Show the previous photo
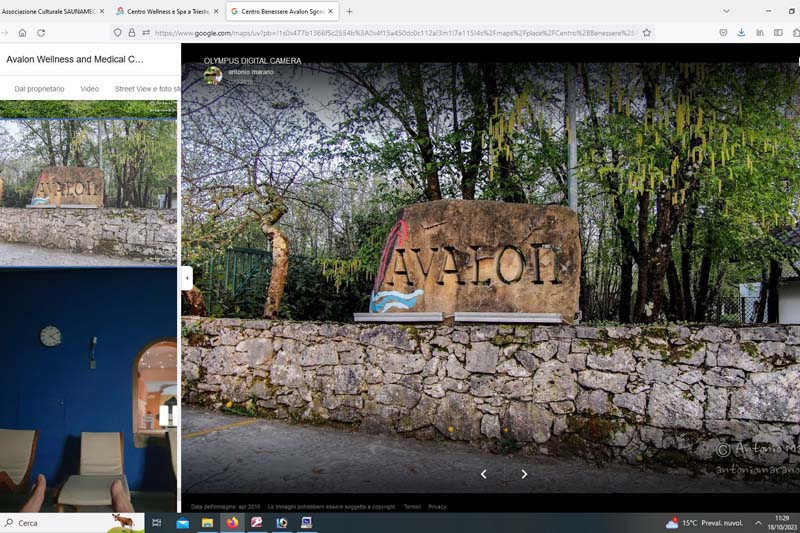This screenshot has height=533, width=800. click(x=484, y=474)
